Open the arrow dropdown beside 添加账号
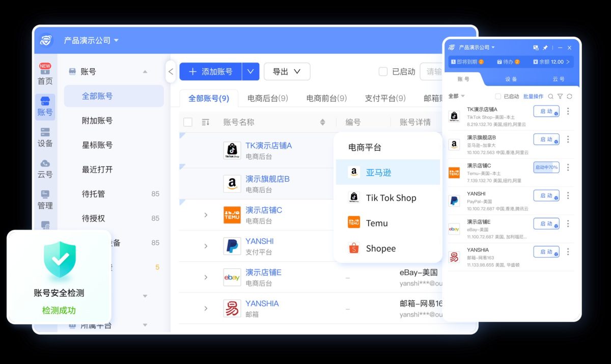The height and width of the screenshot is (364, 611). tap(251, 72)
